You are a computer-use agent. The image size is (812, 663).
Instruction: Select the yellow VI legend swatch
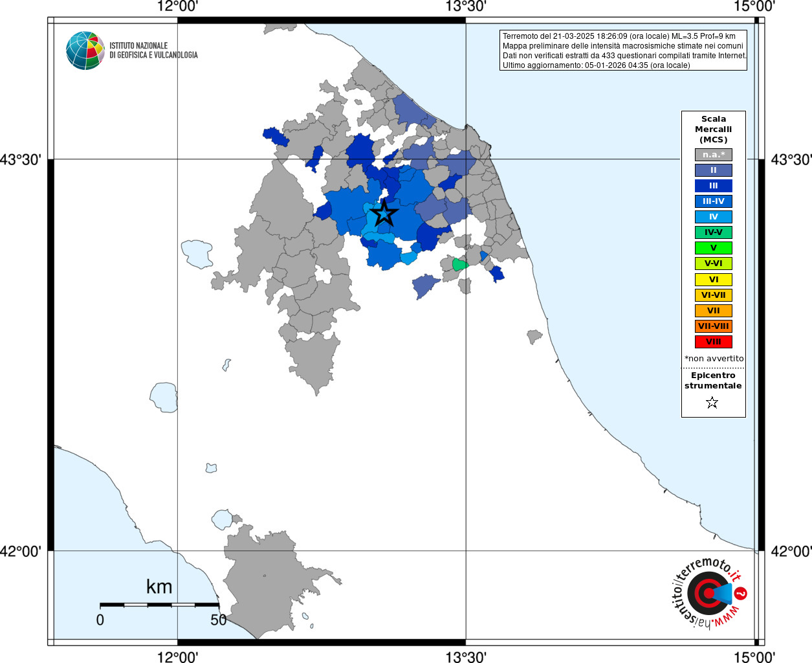pyautogui.click(x=713, y=280)
